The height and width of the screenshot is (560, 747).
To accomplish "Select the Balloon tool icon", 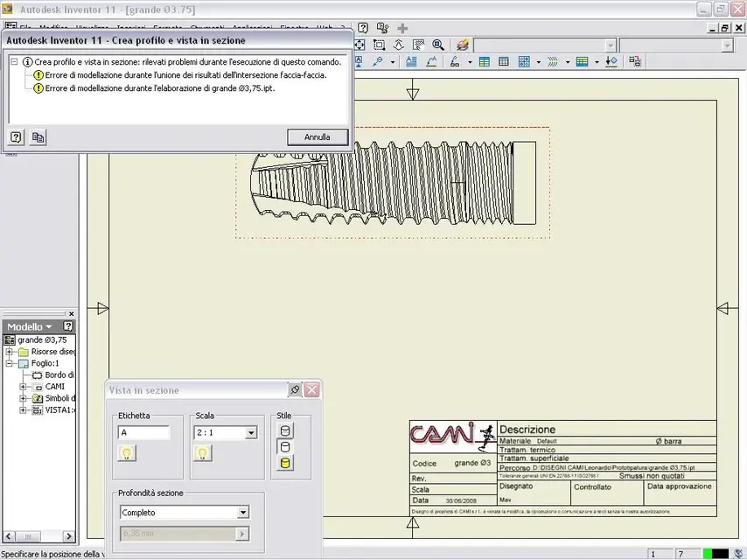I will tap(455, 61).
